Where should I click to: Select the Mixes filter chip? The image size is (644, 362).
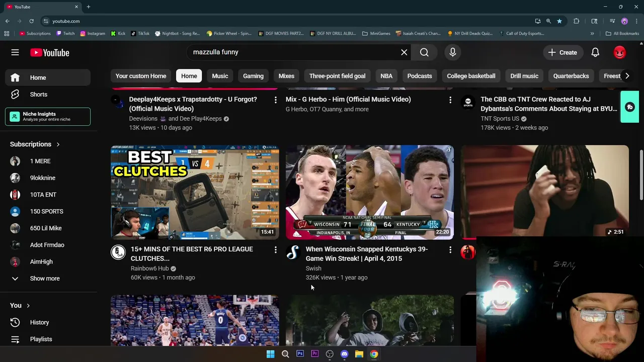pos(286,76)
